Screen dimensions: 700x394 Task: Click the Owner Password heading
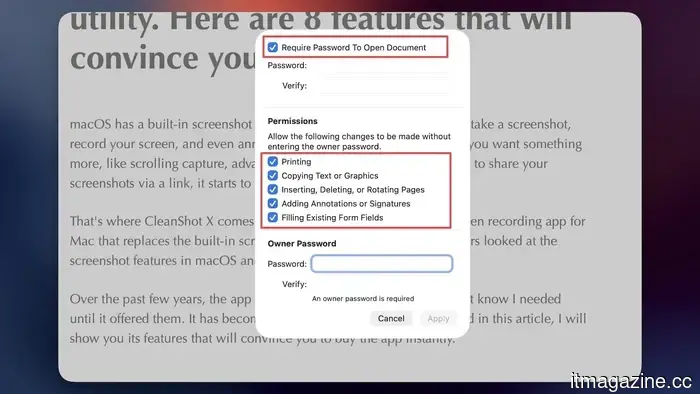[302, 244]
